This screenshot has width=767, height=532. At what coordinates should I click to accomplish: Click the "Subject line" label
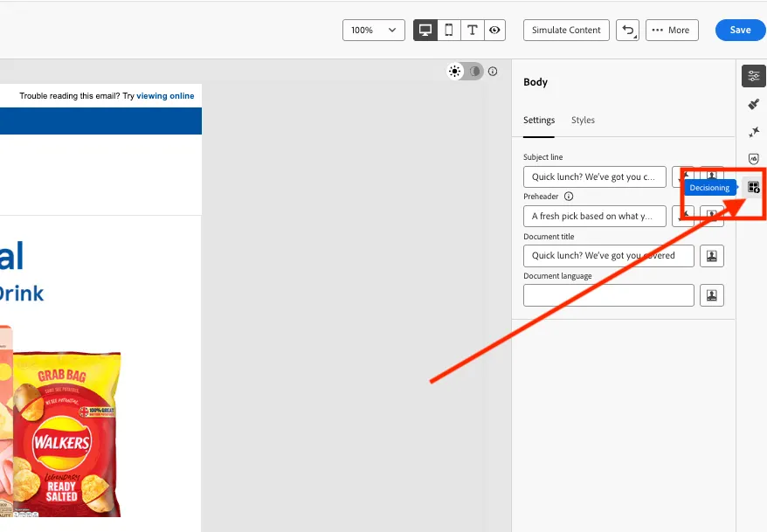(x=543, y=157)
